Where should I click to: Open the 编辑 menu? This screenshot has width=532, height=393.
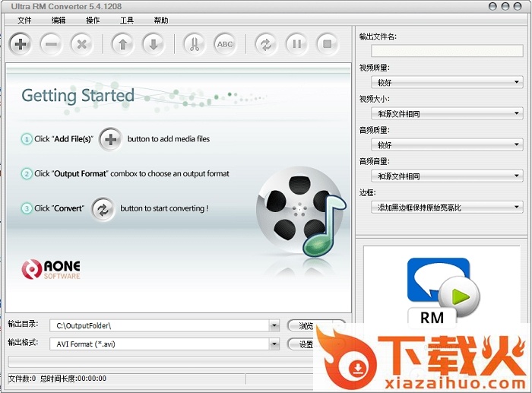coord(59,21)
